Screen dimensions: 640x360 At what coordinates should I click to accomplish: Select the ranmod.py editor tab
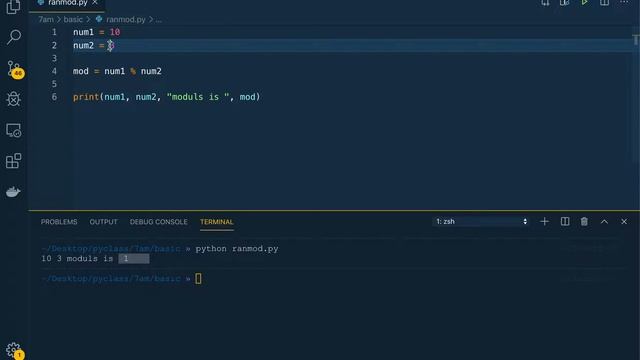tap(67, 3)
